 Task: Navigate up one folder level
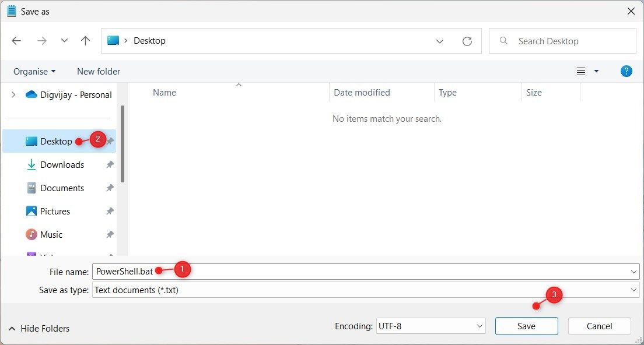coord(86,41)
